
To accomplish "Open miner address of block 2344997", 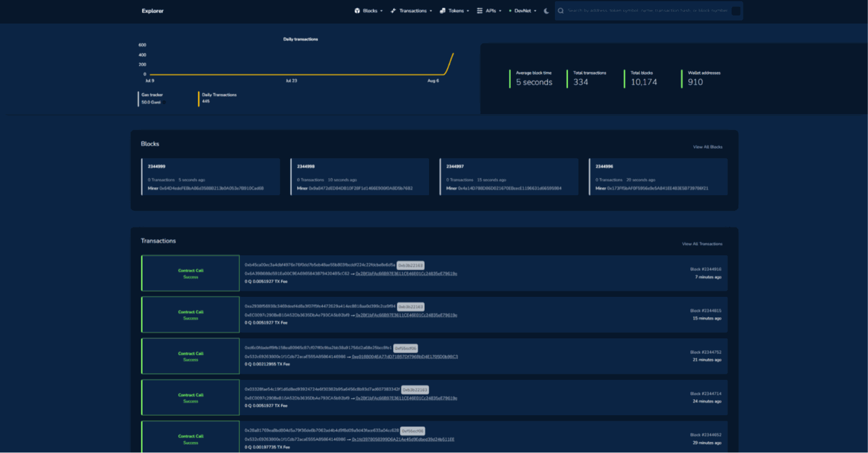I will [510, 188].
